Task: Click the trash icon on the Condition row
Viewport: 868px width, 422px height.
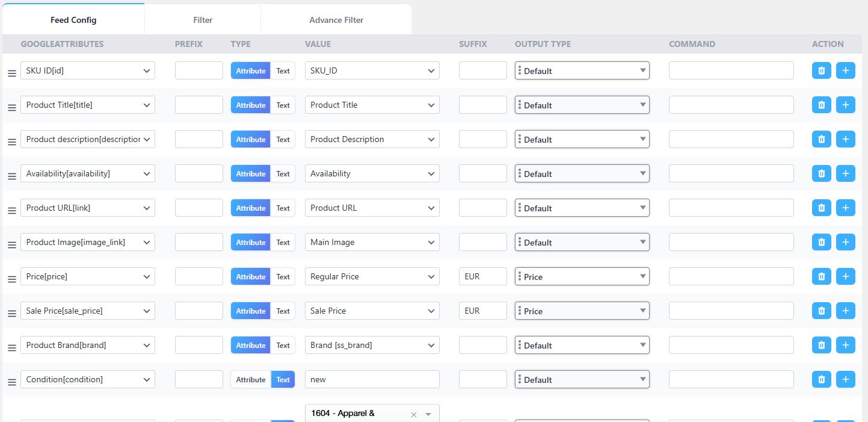Action: tap(821, 379)
